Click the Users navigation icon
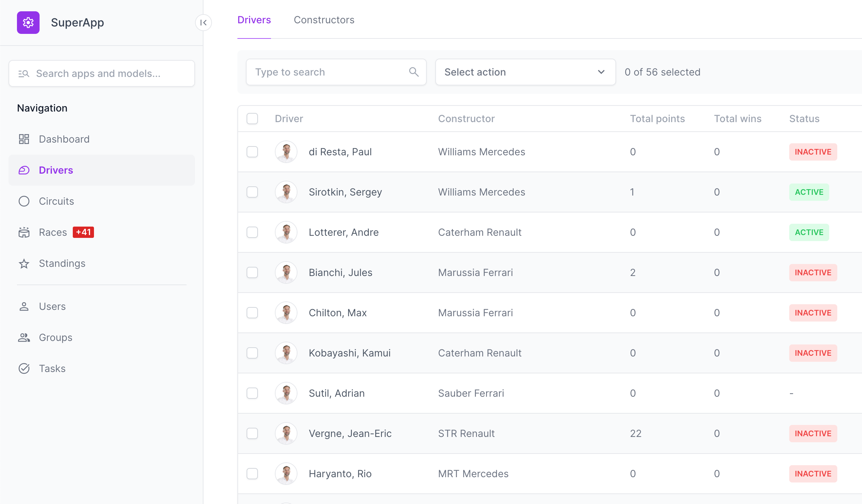Image resolution: width=862 pixels, height=504 pixels. [x=23, y=306]
